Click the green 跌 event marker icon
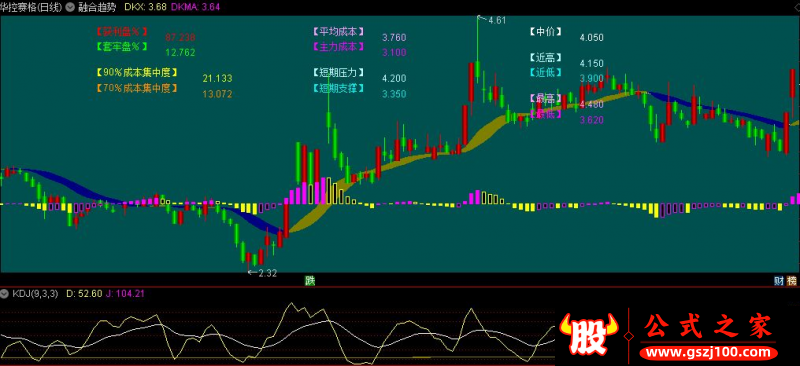The height and width of the screenshot is (366, 800). click(x=310, y=280)
